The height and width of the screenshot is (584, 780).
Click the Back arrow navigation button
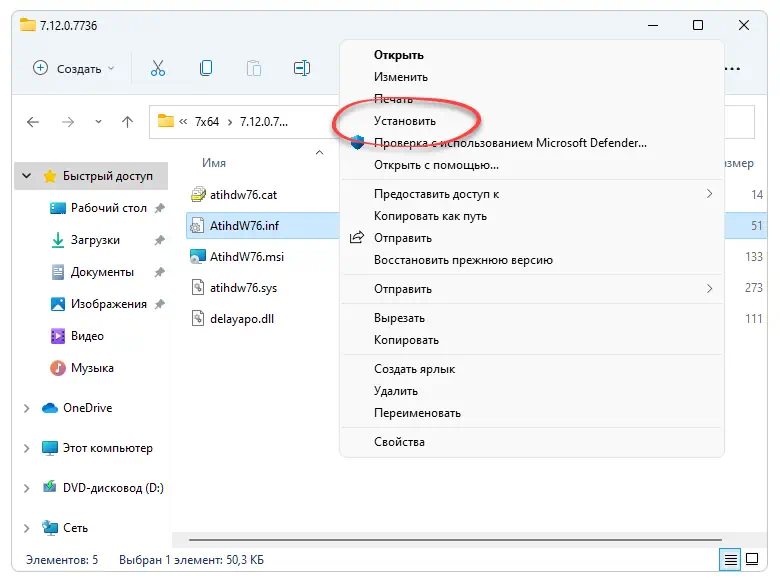pos(33,122)
